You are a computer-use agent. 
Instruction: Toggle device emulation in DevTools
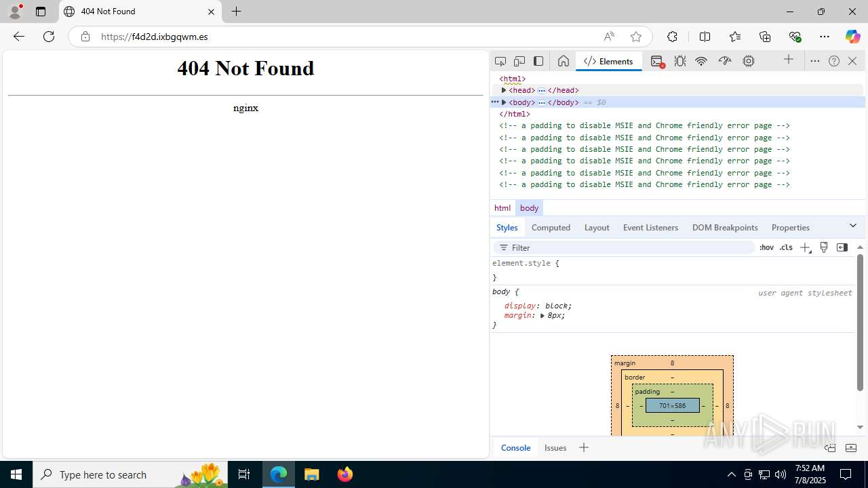pyautogui.click(x=519, y=61)
